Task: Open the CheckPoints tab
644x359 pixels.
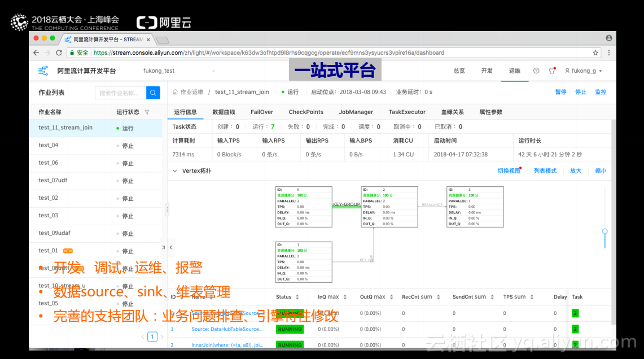Action: 305,112
